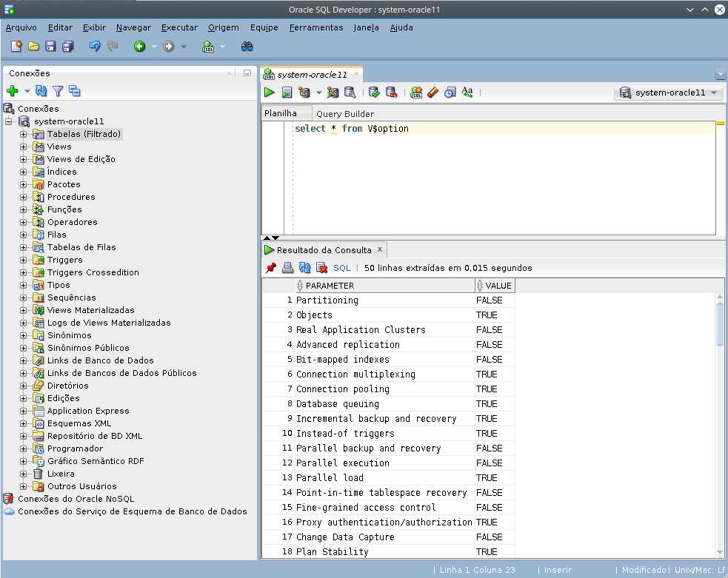Click the SQL link in results toolbar
The image size is (728, 578).
[341, 268]
